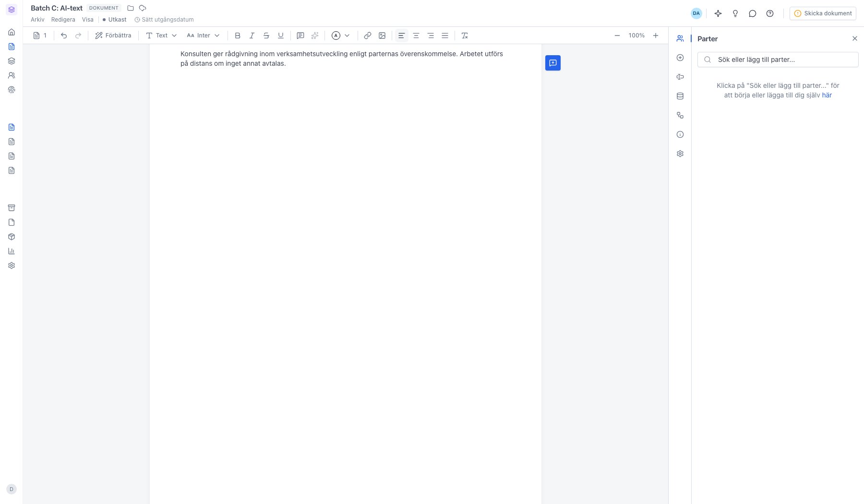Open the help question mark icon
Viewport: 864px width, 504px height.
[x=770, y=13]
